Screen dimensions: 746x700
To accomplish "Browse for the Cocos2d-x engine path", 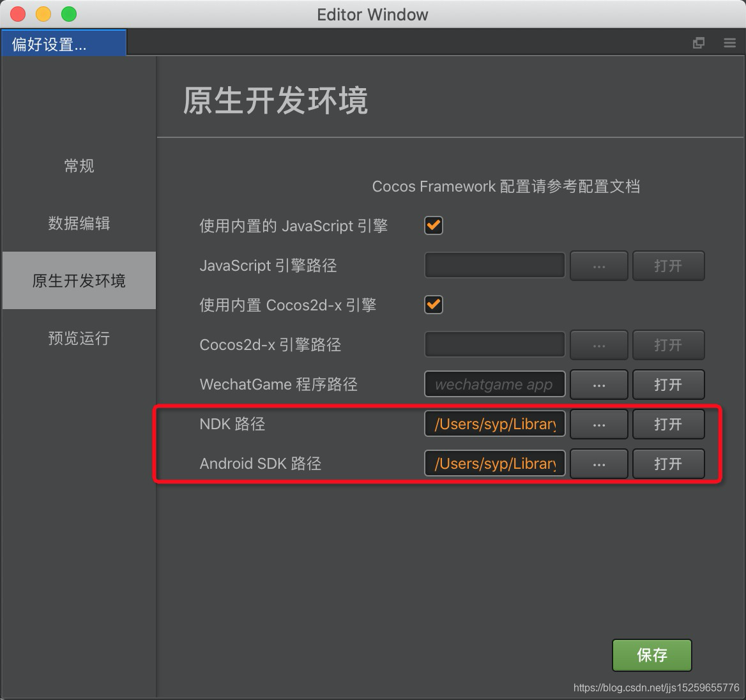I will click(x=599, y=344).
